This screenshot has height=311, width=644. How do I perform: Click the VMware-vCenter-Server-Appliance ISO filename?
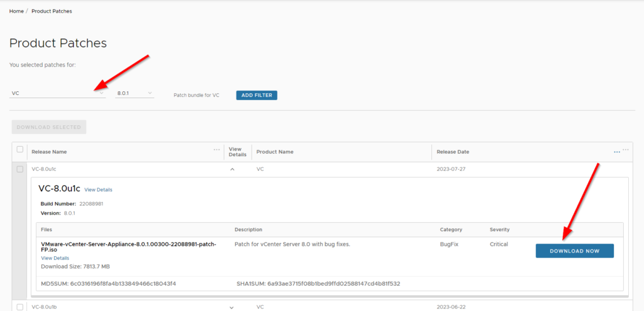128,247
